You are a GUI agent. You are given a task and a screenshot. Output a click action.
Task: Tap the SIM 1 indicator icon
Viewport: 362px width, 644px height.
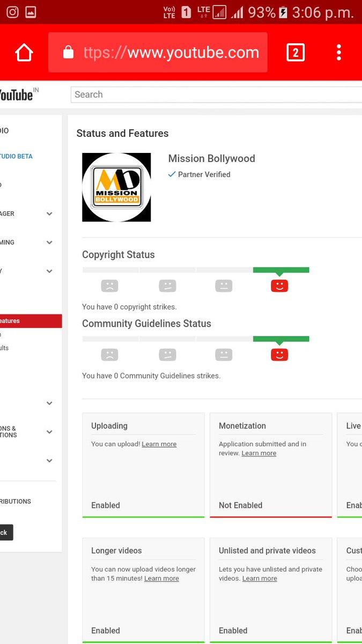pos(186,12)
